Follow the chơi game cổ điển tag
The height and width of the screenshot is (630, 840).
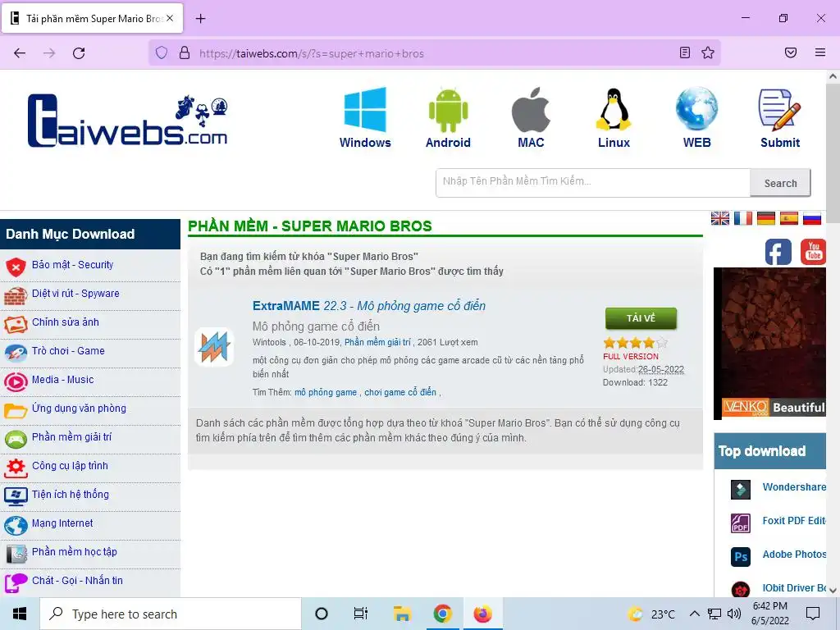click(x=400, y=393)
